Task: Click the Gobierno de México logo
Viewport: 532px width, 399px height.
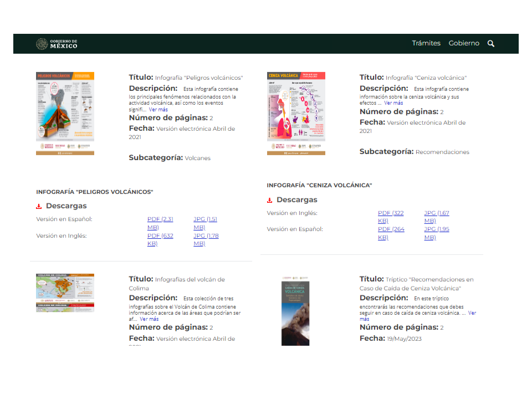Action: tap(57, 44)
